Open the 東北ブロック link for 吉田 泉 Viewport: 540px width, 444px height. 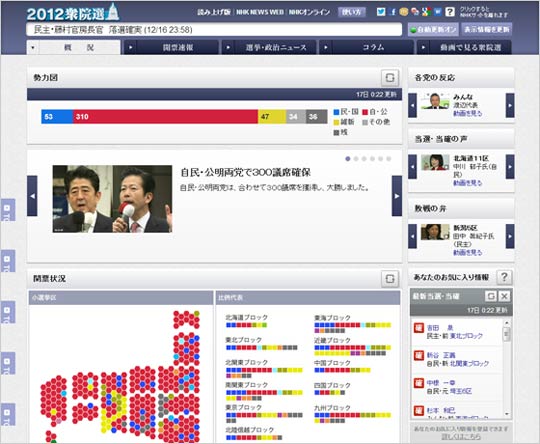[466, 336]
